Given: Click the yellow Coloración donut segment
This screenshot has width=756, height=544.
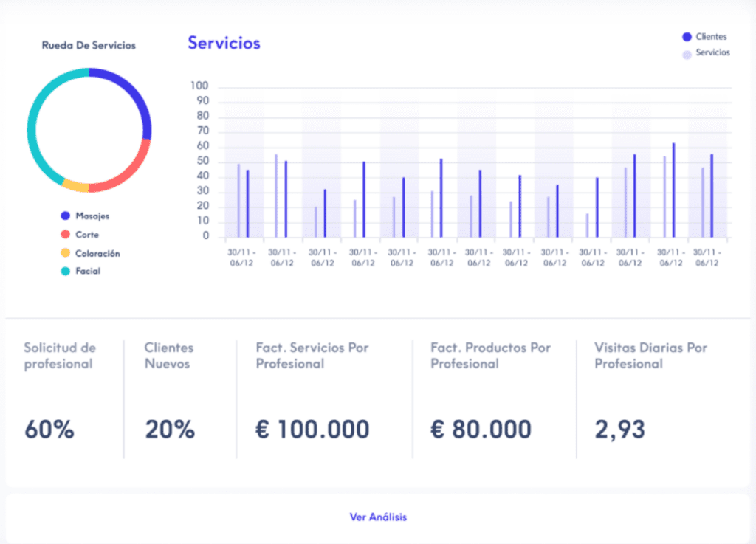Looking at the screenshot, I should point(76,186).
